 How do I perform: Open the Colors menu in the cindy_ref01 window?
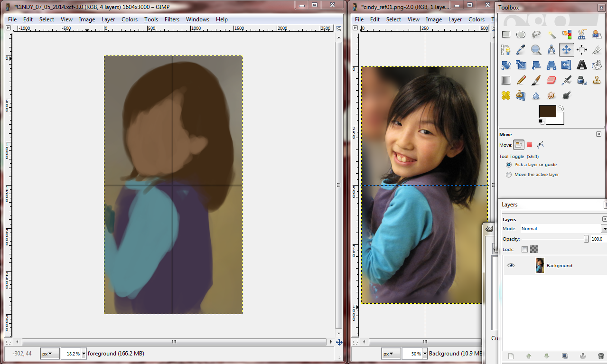point(476,19)
